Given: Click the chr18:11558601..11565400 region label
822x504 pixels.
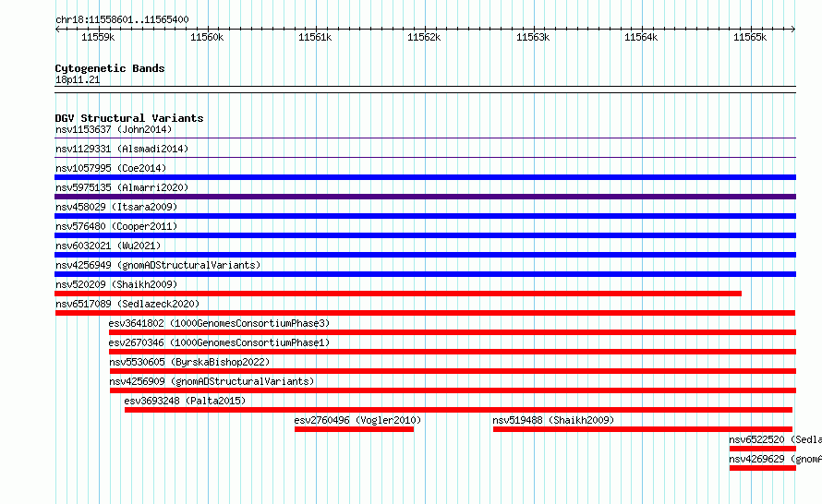Looking at the screenshot, I should tap(122, 19).
